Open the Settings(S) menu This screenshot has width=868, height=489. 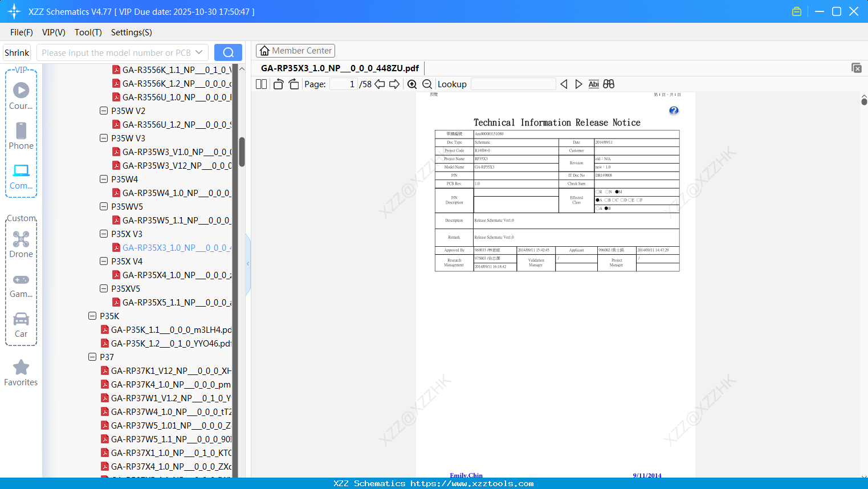[132, 32]
